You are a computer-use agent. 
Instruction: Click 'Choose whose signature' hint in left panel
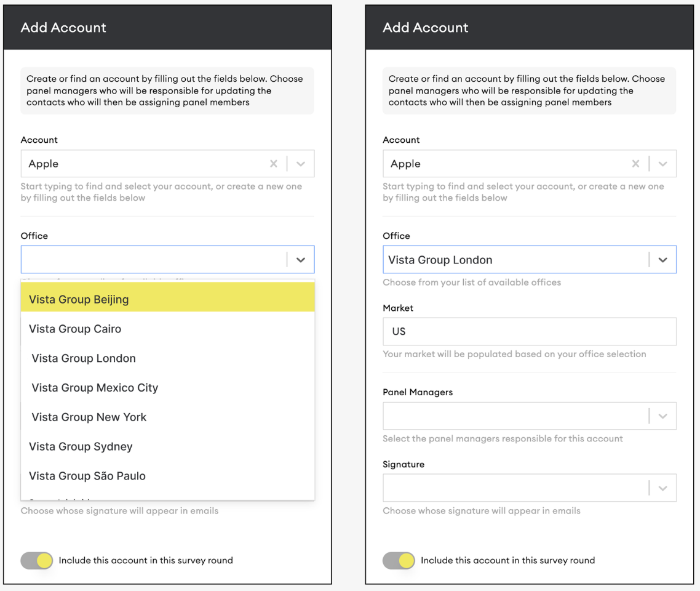120,511
